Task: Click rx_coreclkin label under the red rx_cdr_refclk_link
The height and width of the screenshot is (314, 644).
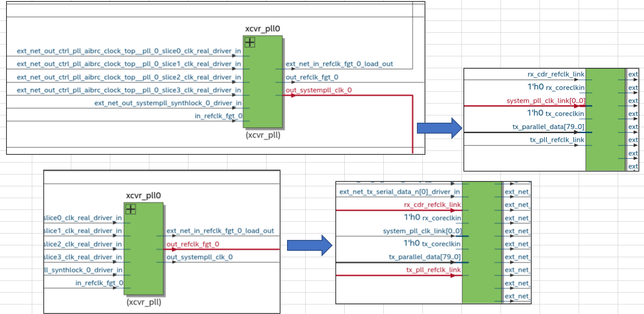Action: click(x=442, y=219)
